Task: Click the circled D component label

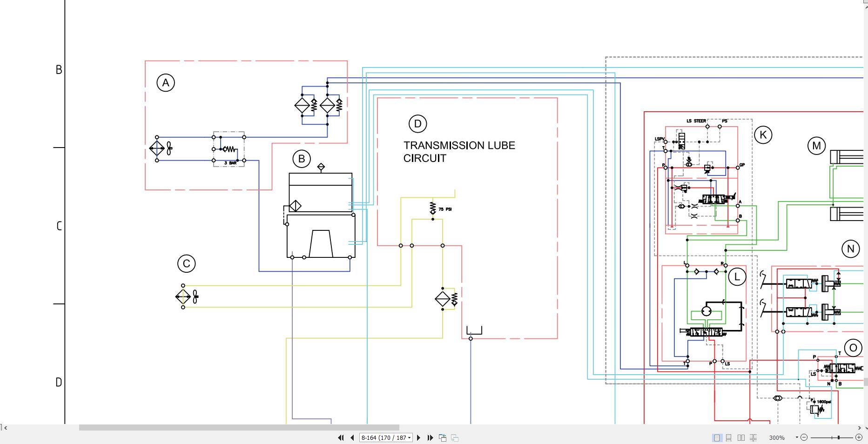Action: pyautogui.click(x=417, y=124)
